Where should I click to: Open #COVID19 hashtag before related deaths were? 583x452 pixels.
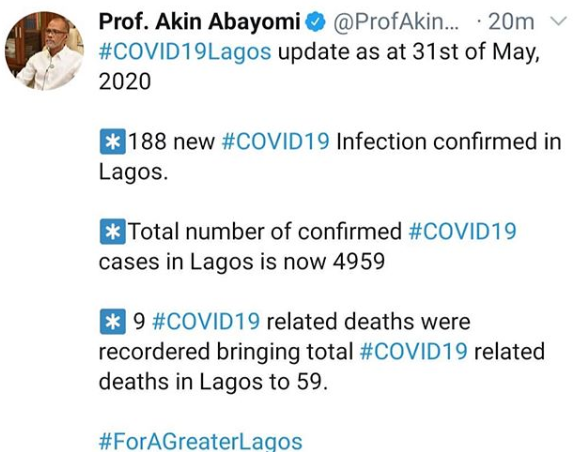coord(206,322)
